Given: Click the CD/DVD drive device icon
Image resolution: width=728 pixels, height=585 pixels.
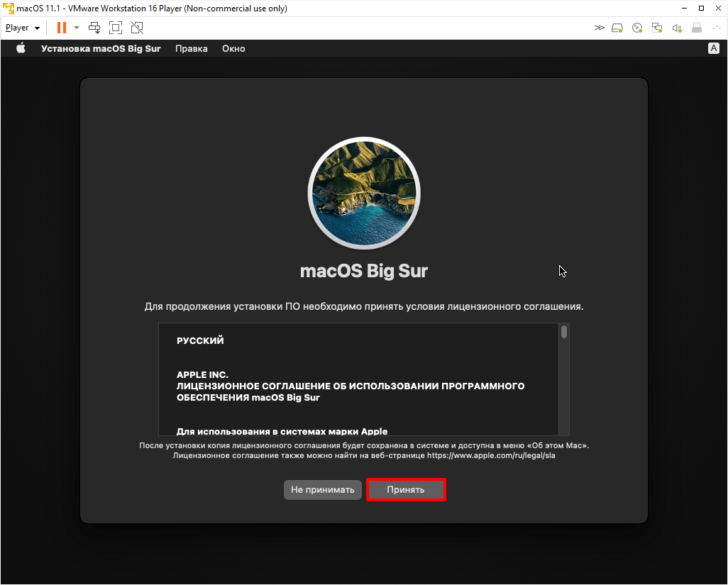Looking at the screenshot, I should coord(637,28).
